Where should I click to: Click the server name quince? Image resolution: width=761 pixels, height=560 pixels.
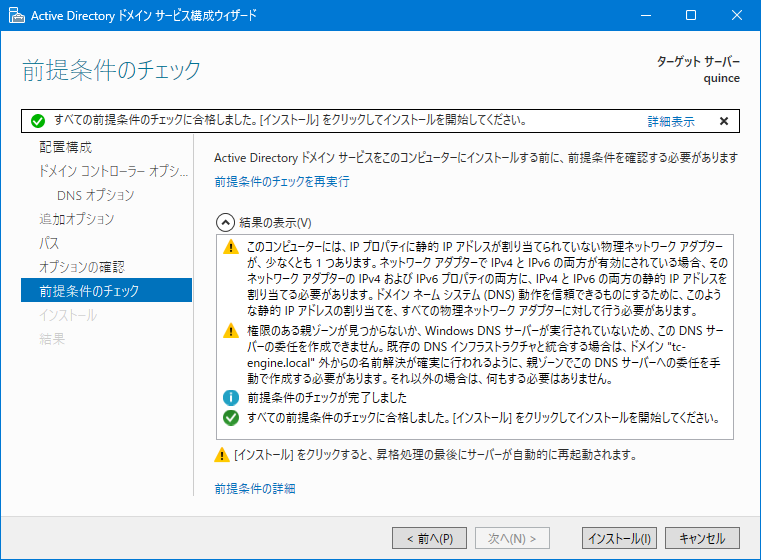point(722,78)
